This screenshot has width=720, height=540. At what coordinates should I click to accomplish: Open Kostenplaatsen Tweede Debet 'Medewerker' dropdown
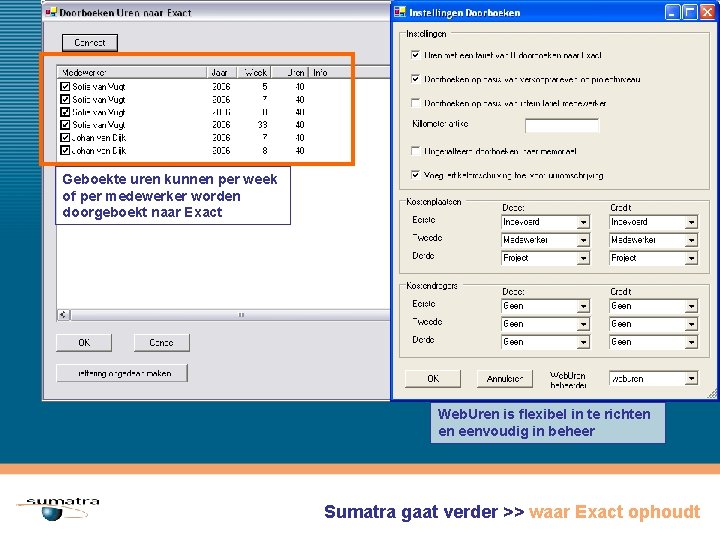583,240
